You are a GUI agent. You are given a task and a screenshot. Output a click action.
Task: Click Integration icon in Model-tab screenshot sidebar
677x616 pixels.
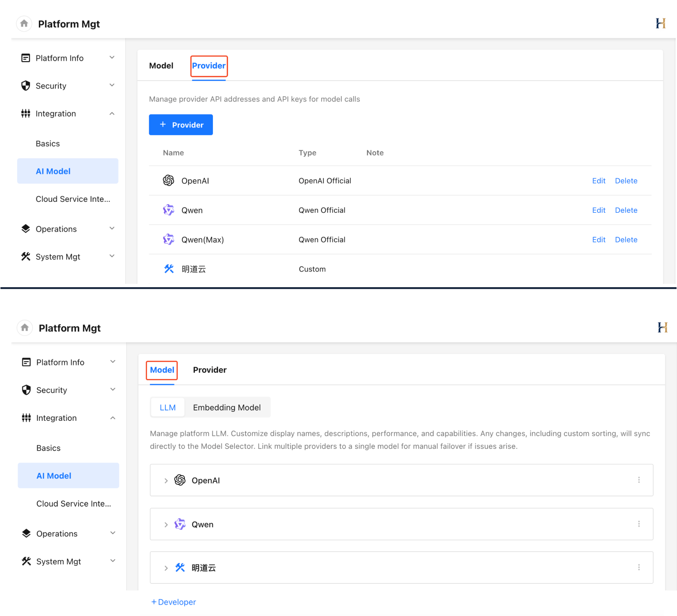tap(27, 418)
